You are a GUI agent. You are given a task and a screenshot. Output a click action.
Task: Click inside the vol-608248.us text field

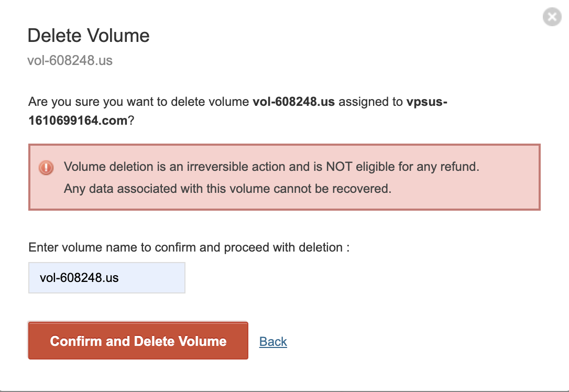tap(106, 277)
